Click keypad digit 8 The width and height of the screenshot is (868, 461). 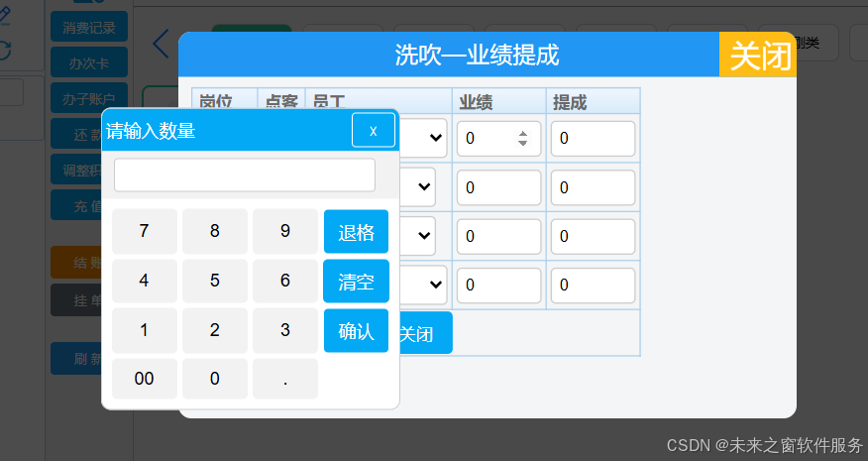tap(215, 231)
